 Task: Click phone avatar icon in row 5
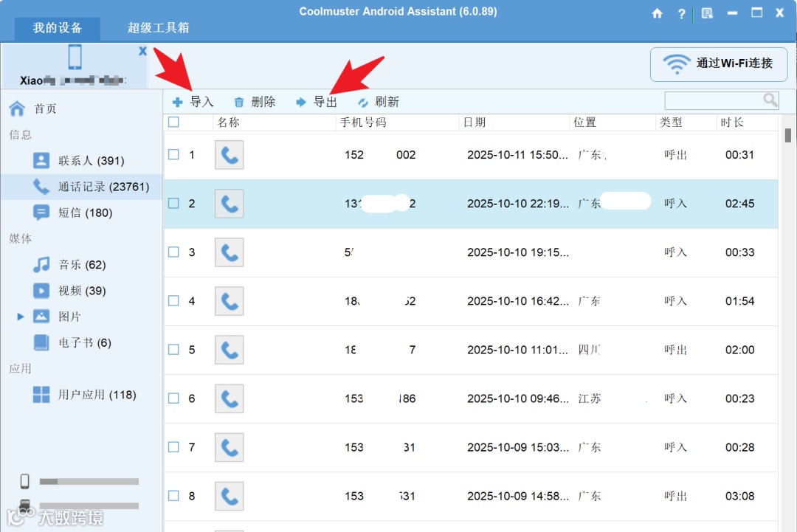coord(230,350)
